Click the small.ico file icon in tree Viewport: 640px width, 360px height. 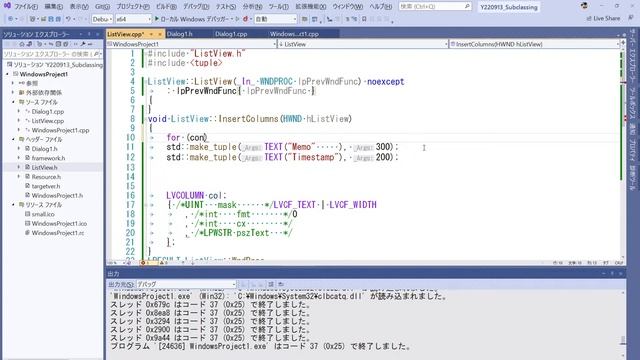pos(27,214)
